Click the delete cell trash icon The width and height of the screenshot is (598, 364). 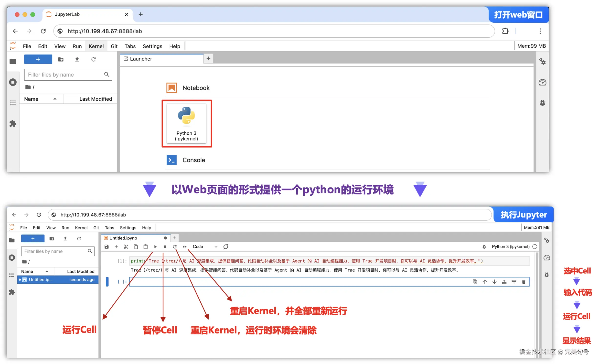[524, 282]
